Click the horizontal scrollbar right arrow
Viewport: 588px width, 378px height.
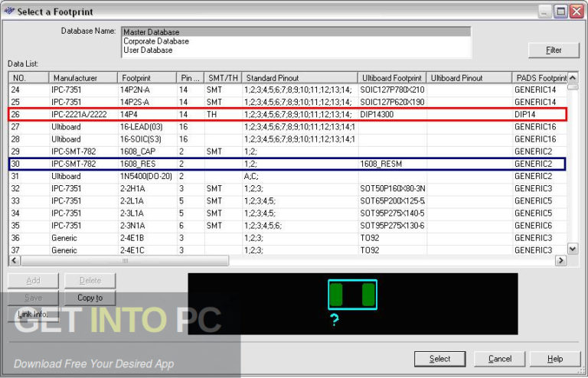[560, 260]
